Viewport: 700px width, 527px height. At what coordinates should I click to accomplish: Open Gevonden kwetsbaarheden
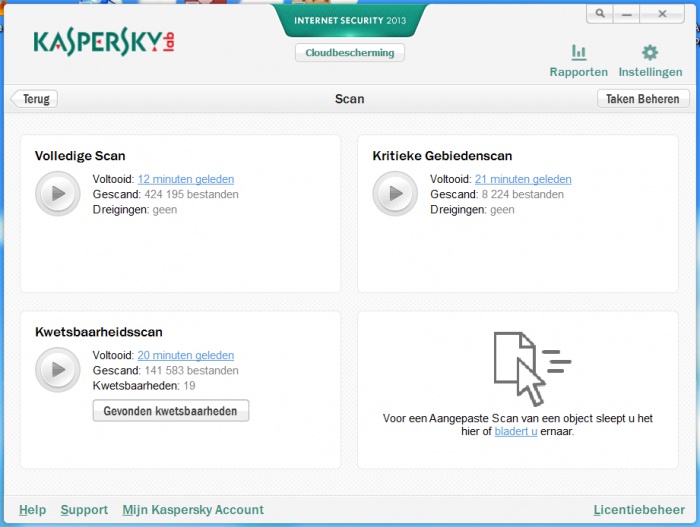coord(171,411)
